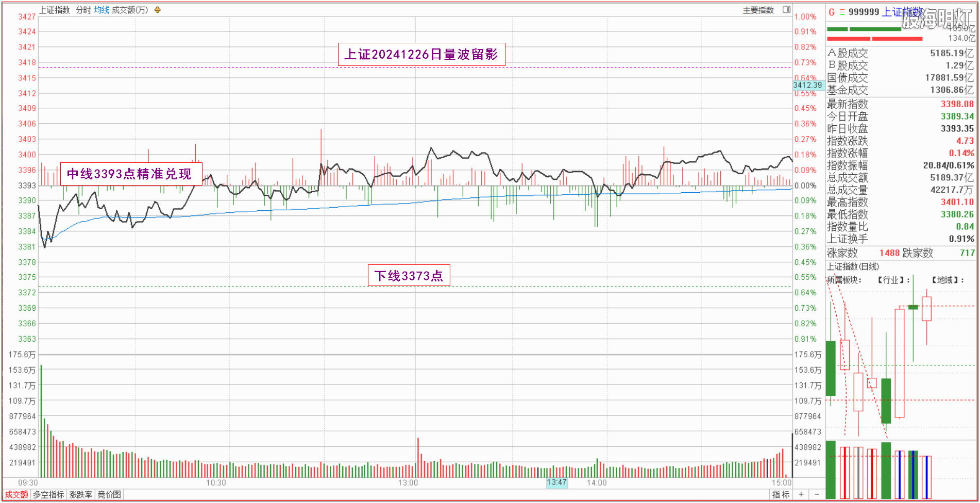
Task: Click the 上证指数 chart title label
Action: [x=55, y=10]
